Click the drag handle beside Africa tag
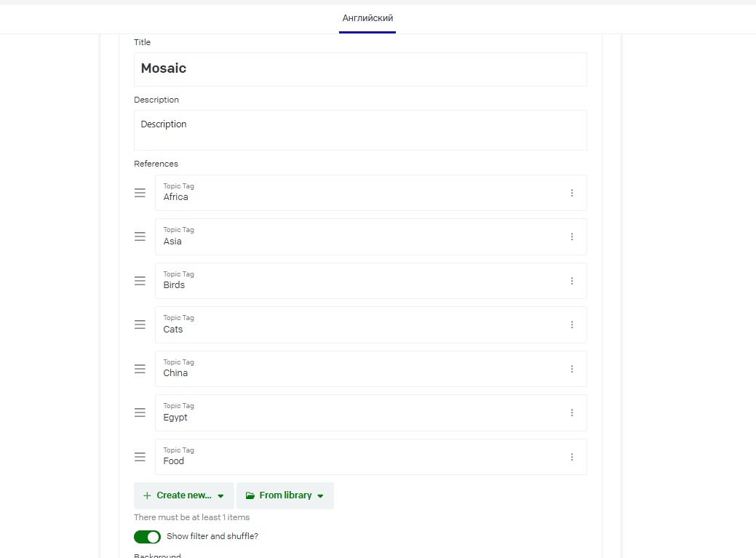 pos(140,193)
